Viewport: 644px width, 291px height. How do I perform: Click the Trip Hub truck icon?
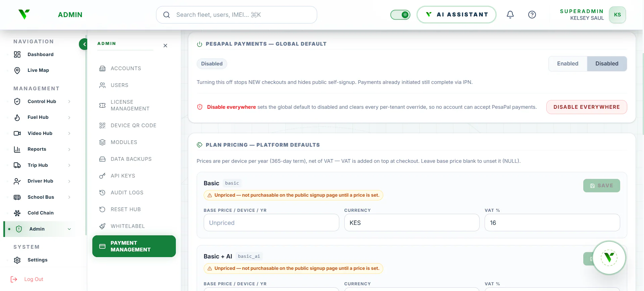pos(17,165)
